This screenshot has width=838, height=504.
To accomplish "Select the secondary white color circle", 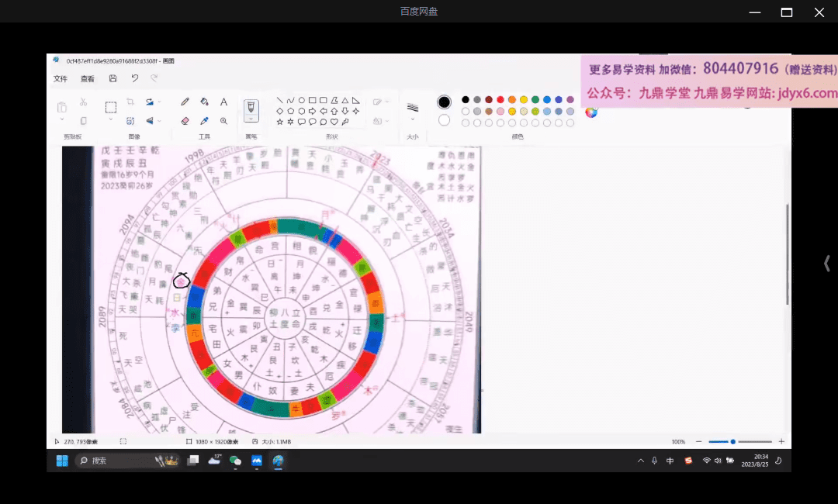I will point(444,120).
